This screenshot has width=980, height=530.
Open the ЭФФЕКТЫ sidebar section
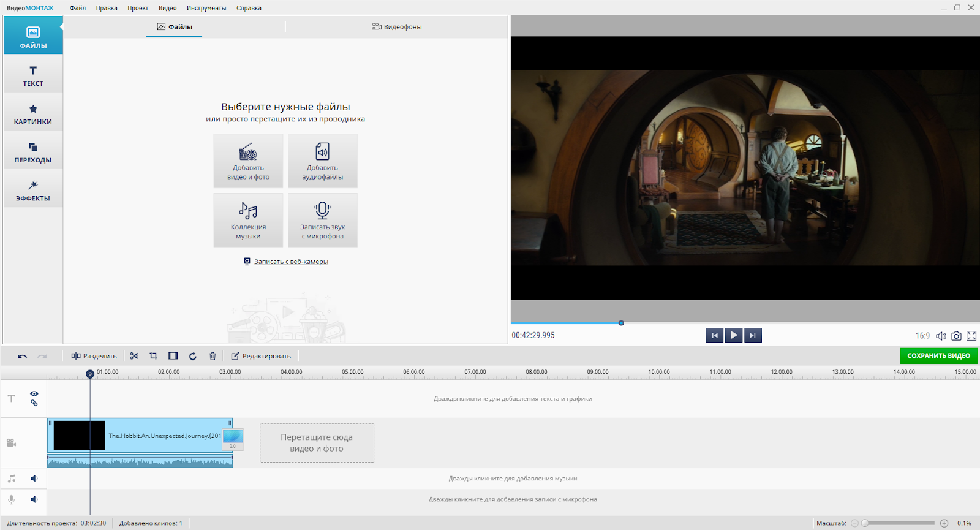[33, 190]
